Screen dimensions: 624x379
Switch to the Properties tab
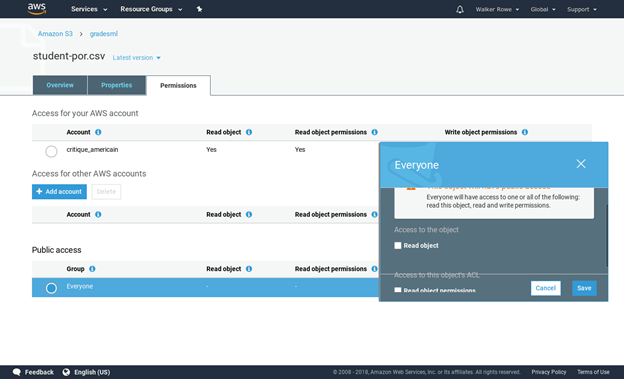(x=117, y=85)
